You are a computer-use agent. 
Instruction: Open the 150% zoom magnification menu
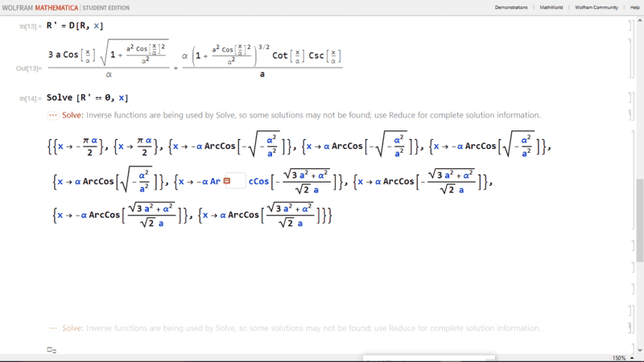pos(622,358)
